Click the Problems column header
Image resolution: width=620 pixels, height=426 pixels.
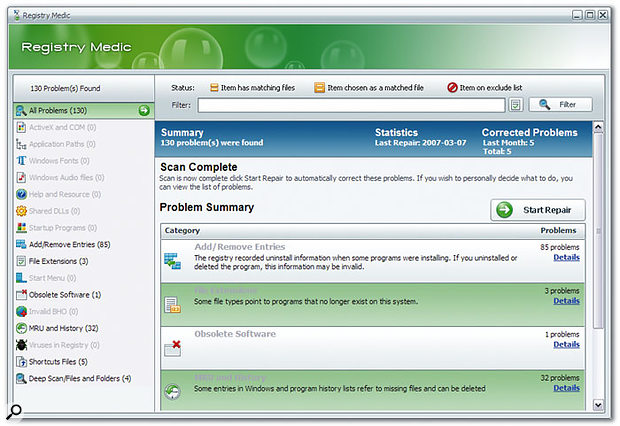coord(558,231)
